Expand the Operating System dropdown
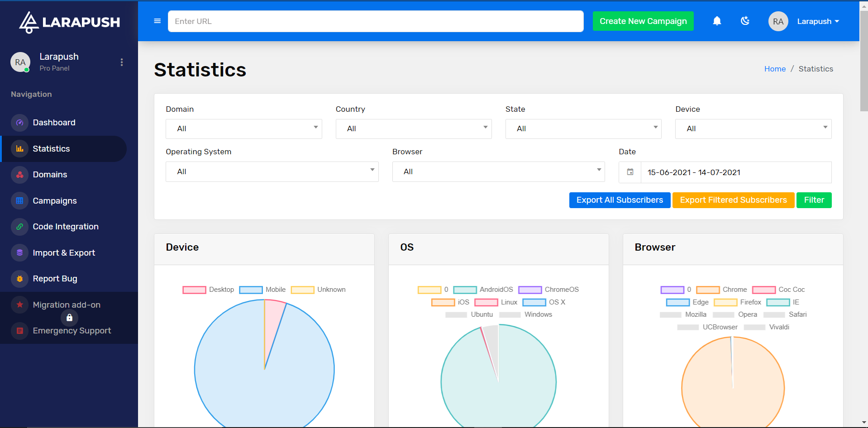 click(272, 172)
